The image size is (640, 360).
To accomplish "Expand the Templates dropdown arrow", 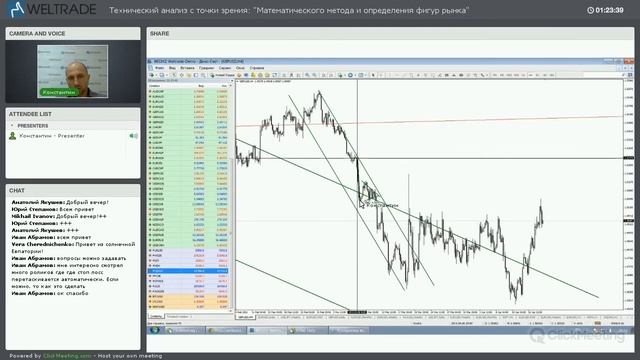I will click(x=366, y=75).
